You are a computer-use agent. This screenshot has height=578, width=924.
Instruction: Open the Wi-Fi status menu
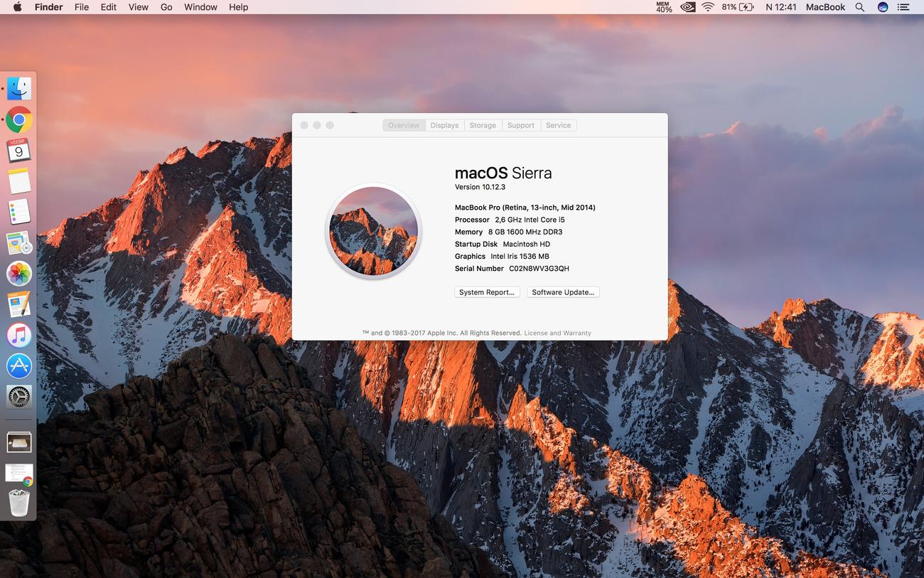[x=708, y=7]
